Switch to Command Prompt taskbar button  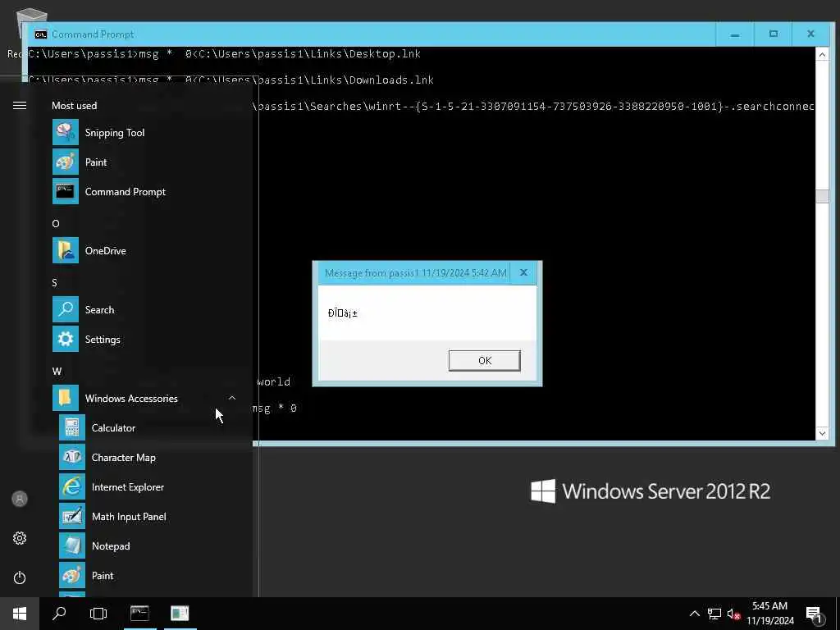click(139, 614)
